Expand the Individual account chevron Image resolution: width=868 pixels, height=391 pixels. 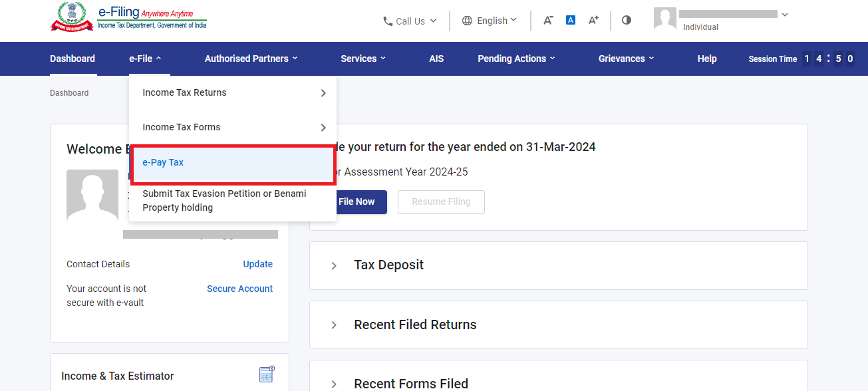pyautogui.click(x=785, y=14)
